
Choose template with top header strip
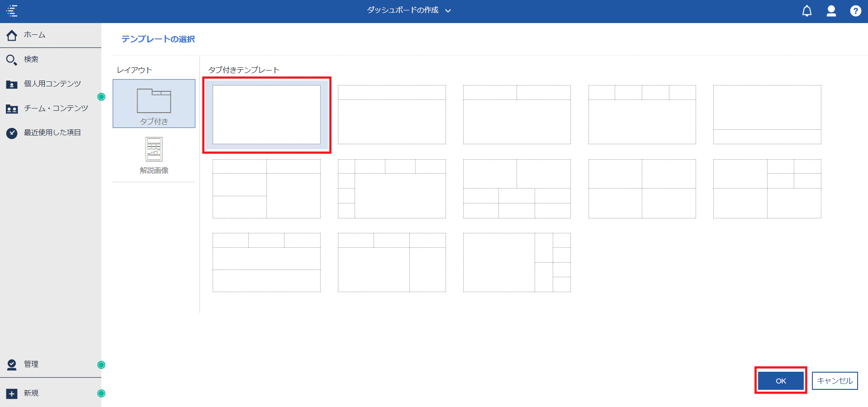[x=392, y=115]
